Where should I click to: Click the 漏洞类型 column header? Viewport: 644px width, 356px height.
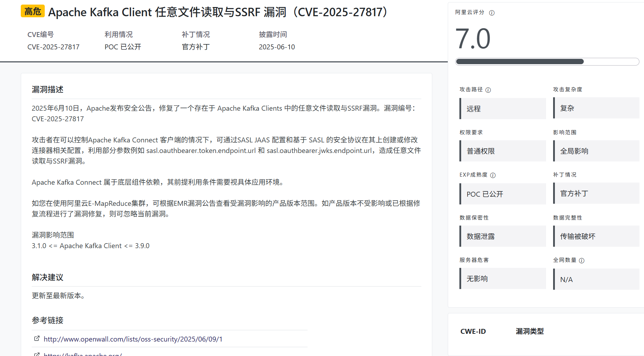pos(530,331)
